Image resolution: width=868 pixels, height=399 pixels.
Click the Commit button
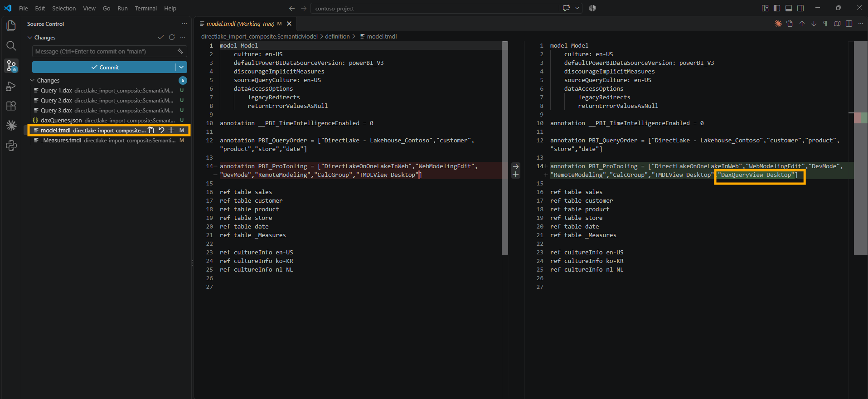point(104,67)
